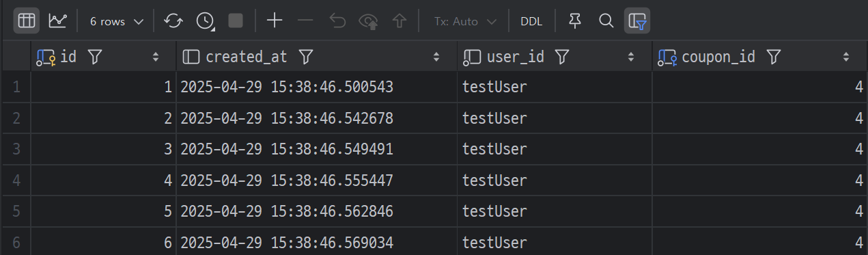This screenshot has width=868, height=255.
Task: Switch to chart view mode
Action: 57,21
